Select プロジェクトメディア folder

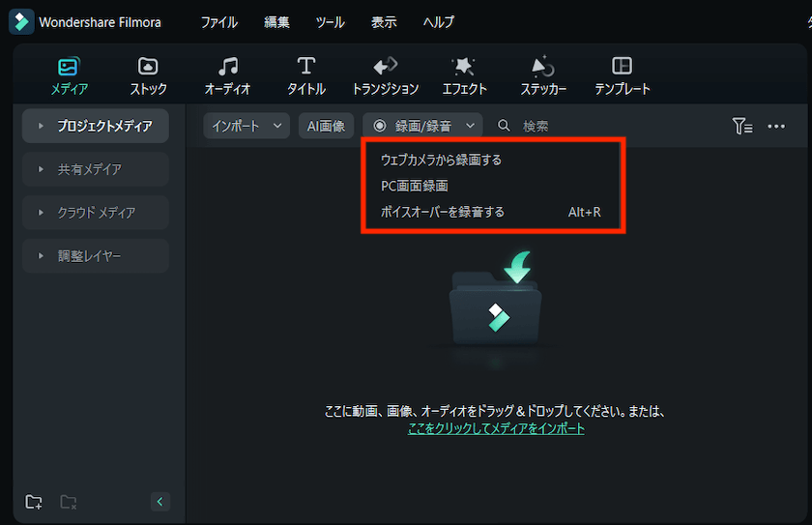pos(96,126)
